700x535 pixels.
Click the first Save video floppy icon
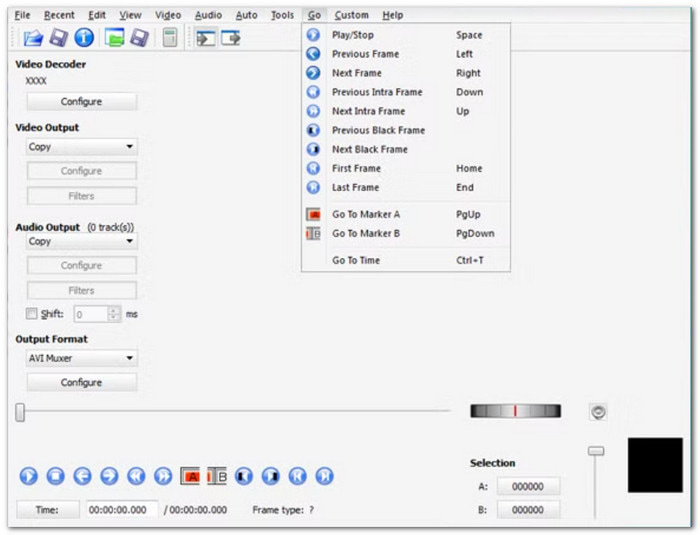(58, 38)
